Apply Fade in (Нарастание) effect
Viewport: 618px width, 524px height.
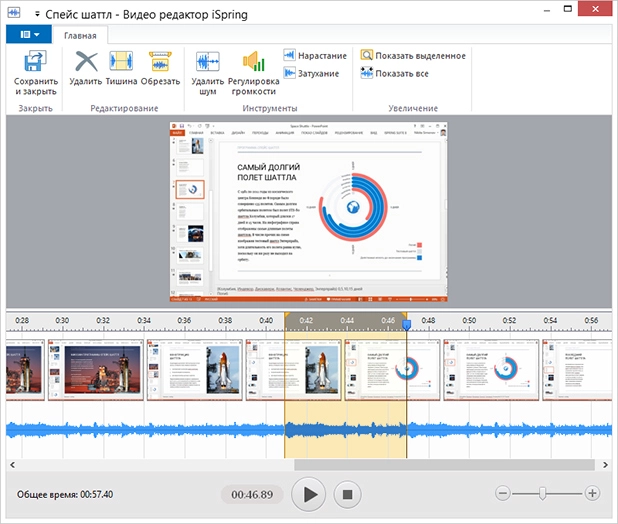(316, 56)
